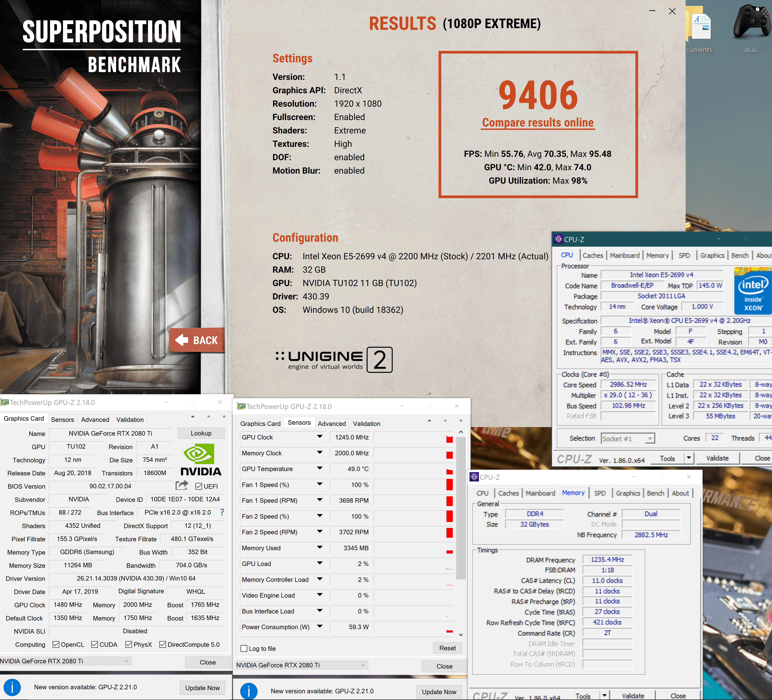Click the BIOS share/export icon in GPU-Z
This screenshot has width=772, height=700.
click(182, 485)
